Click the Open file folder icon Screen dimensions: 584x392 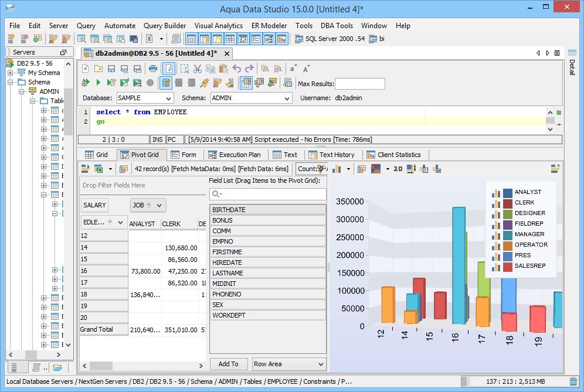[x=99, y=69]
